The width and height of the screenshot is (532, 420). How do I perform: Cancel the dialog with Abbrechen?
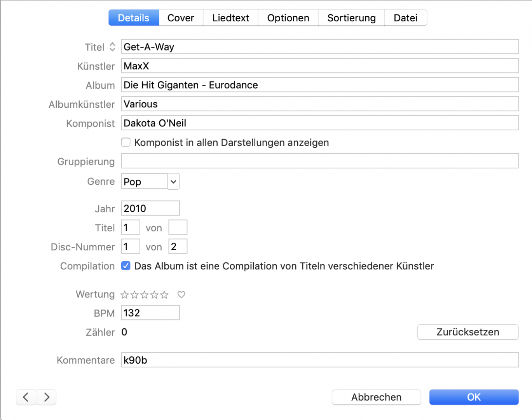click(376, 397)
